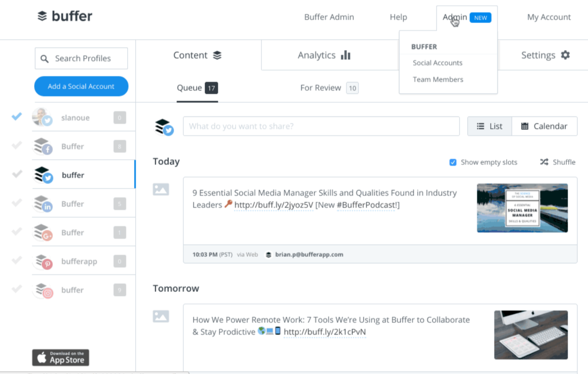Click the 10:03 PM post time
Viewport: 588px width, 374px height.
pyautogui.click(x=204, y=255)
